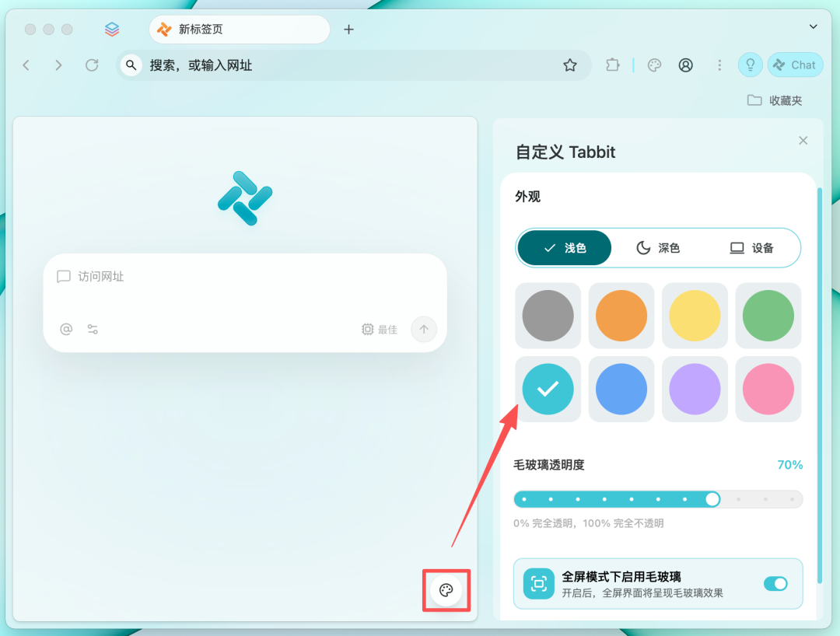The width and height of the screenshot is (840, 636).
Task: Open the browser extensions puzzle icon
Action: click(613, 65)
